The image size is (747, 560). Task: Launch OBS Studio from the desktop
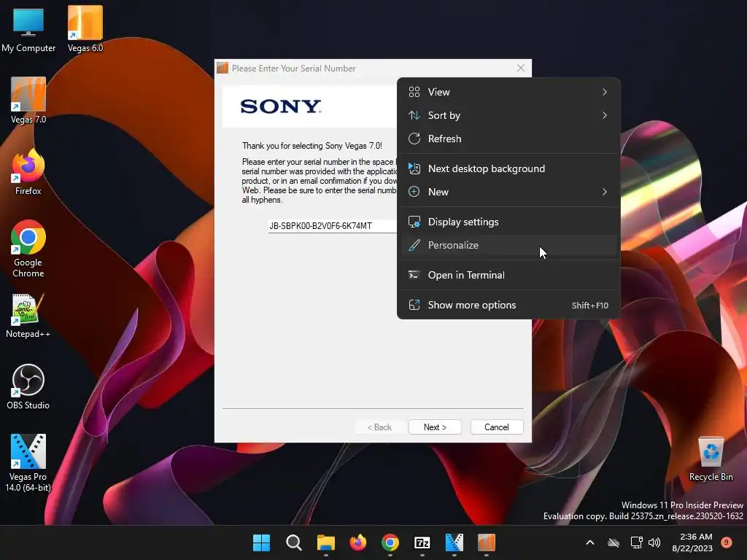tap(28, 386)
